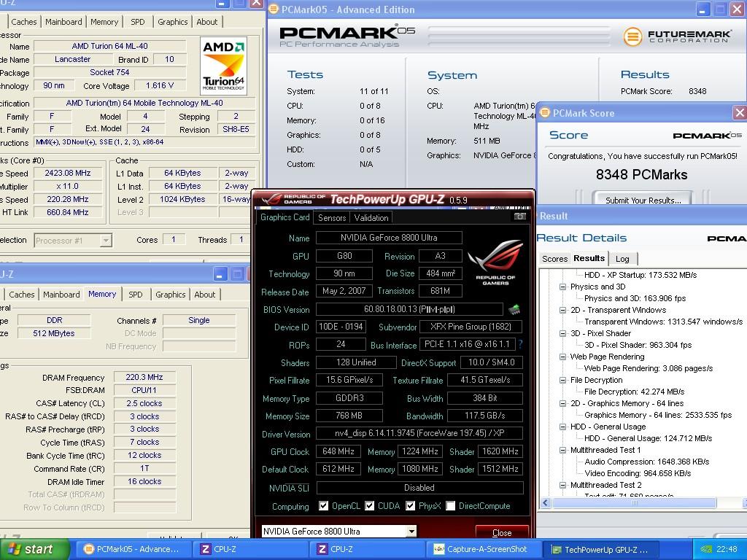The image size is (747, 560).
Task: Open the Graphics tab in lower CPU-Z window
Action: point(170,295)
